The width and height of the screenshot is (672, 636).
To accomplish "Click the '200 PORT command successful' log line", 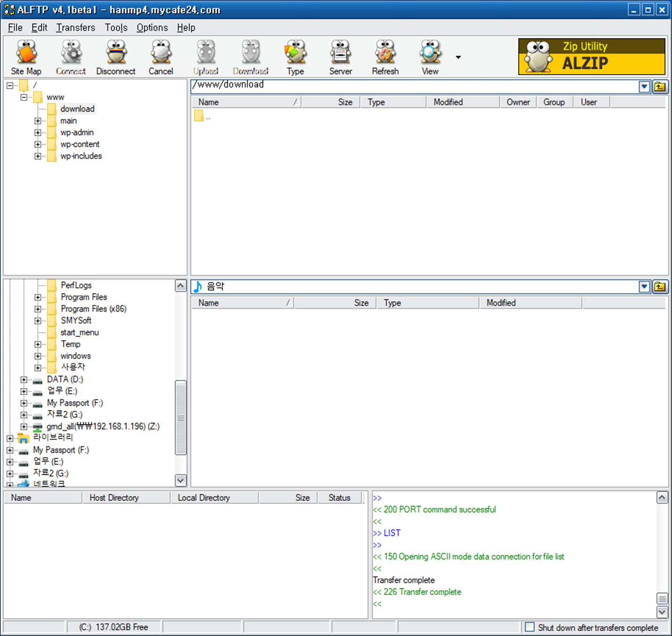I will point(434,509).
